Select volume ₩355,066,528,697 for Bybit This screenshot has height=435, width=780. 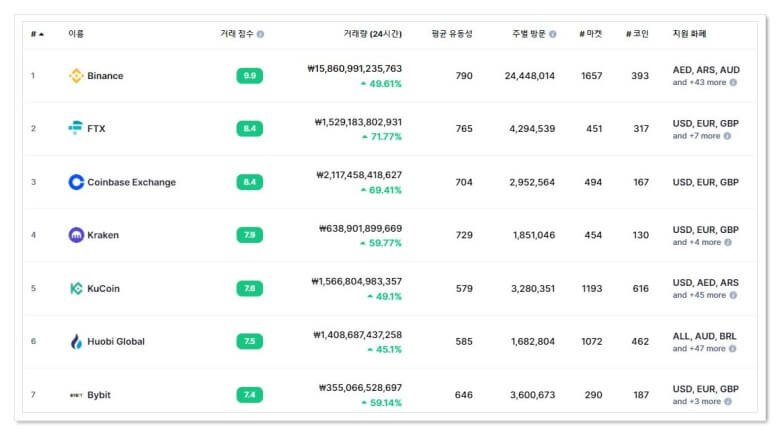[x=361, y=388]
